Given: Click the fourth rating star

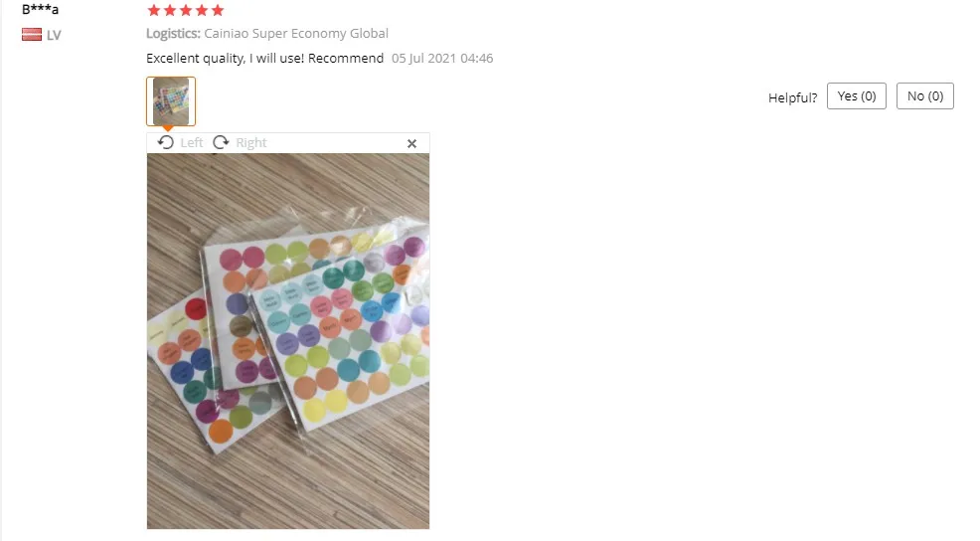Looking at the screenshot, I should 202,10.
